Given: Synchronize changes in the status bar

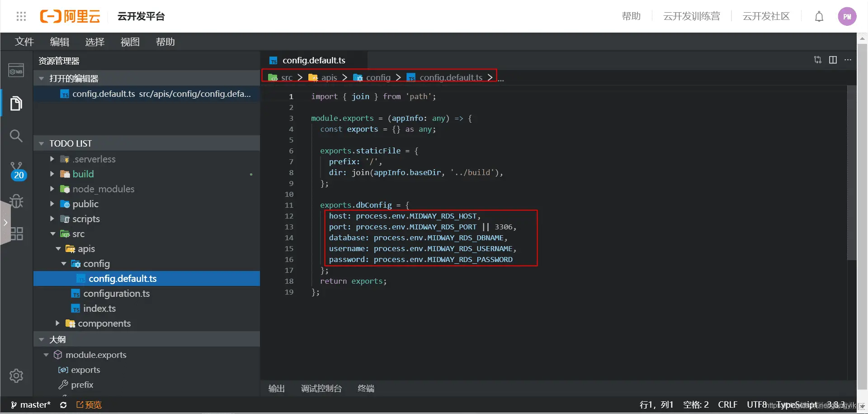Looking at the screenshot, I should pyautogui.click(x=63, y=405).
